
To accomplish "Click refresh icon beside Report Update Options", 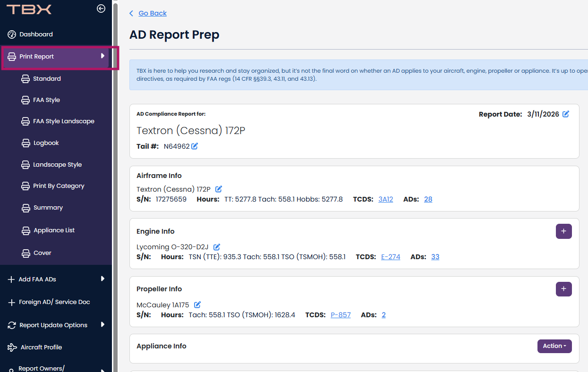I will tap(12, 325).
